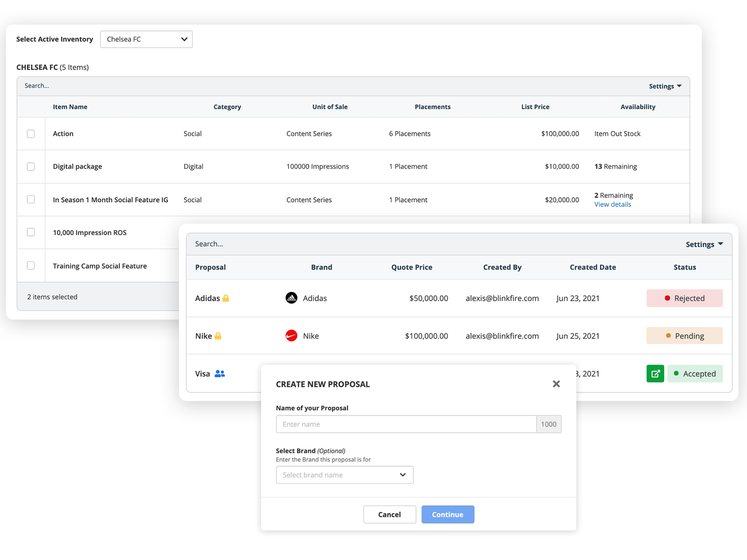
Task: Click the Nike brand logo
Action: [x=291, y=336]
